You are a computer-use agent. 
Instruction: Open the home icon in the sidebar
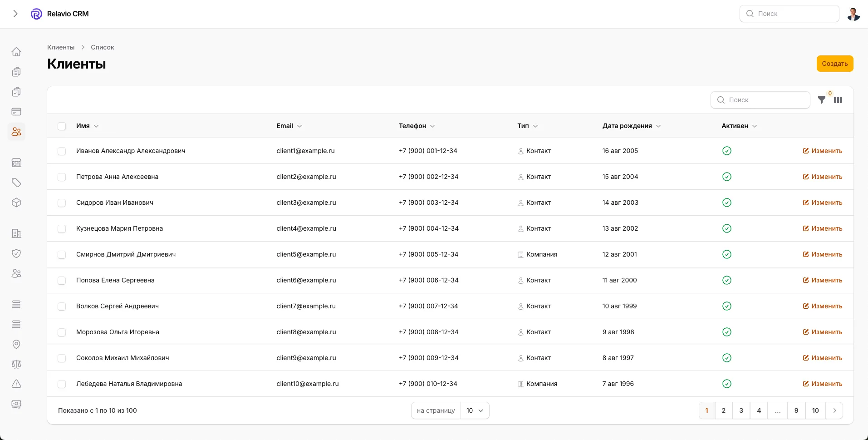click(16, 52)
